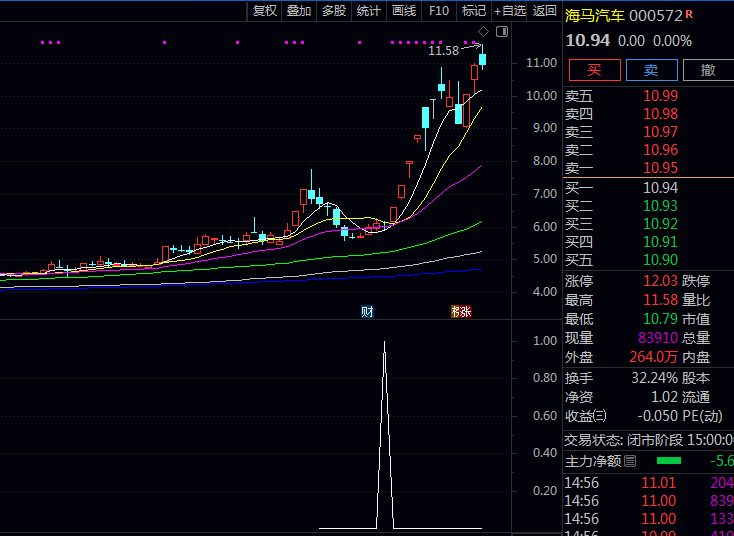Screen dimensions: 734x536
Task: Click the diamond icon above the chart
Action: (484, 32)
